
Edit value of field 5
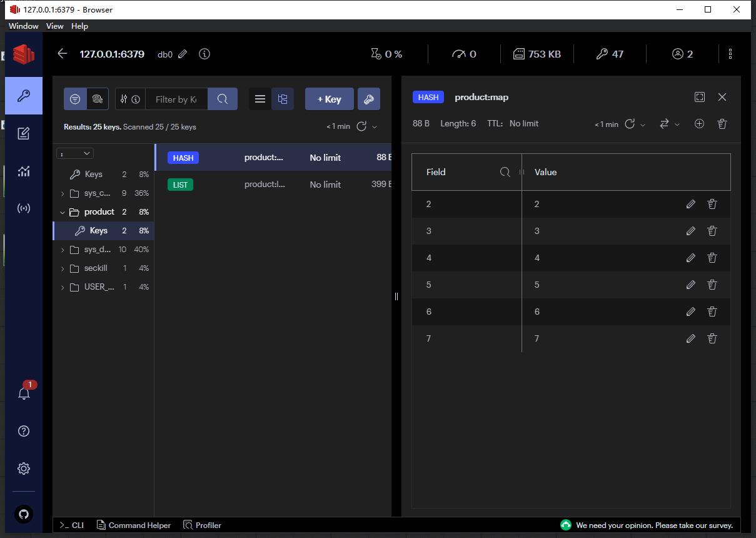pos(691,285)
